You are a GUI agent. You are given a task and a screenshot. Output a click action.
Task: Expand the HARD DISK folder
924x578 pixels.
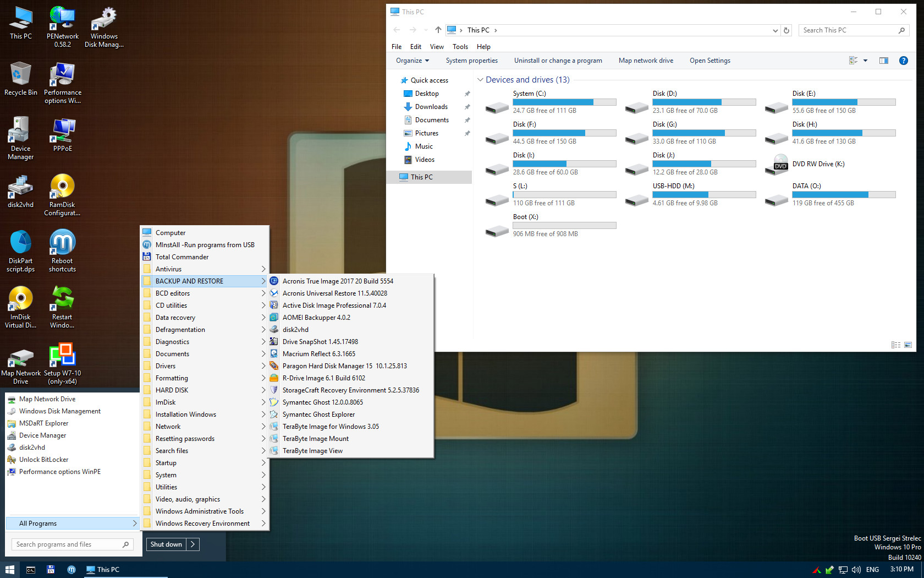(x=205, y=390)
